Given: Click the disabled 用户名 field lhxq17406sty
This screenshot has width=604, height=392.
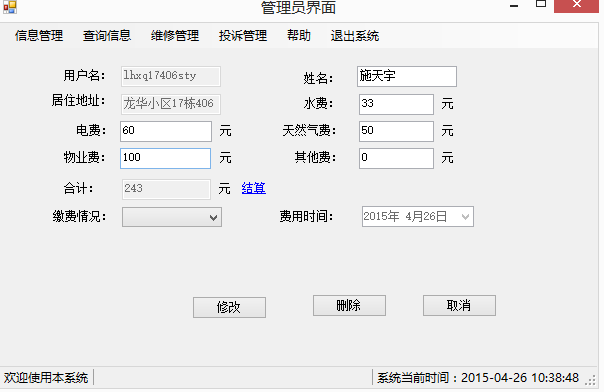Looking at the screenshot, I should [x=171, y=76].
